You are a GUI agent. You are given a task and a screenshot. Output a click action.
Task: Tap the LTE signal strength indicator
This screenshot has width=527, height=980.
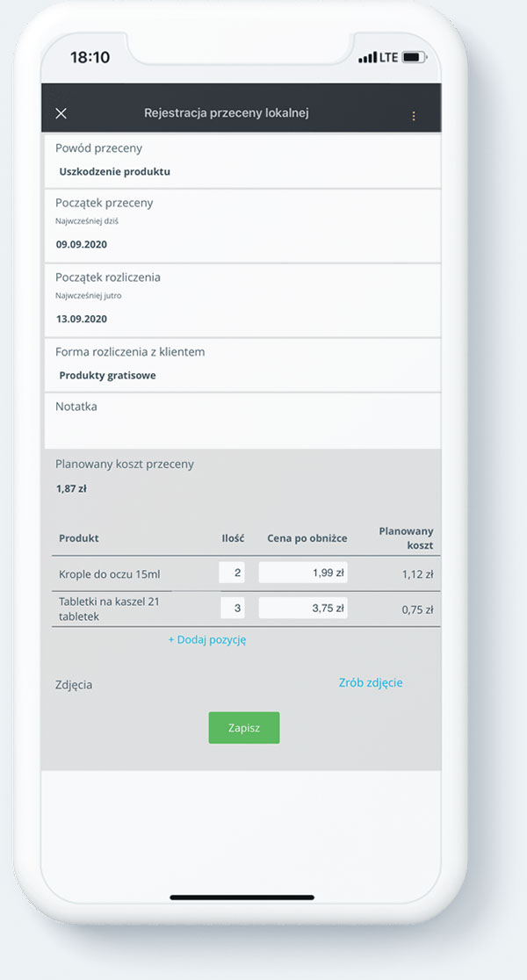[378, 57]
